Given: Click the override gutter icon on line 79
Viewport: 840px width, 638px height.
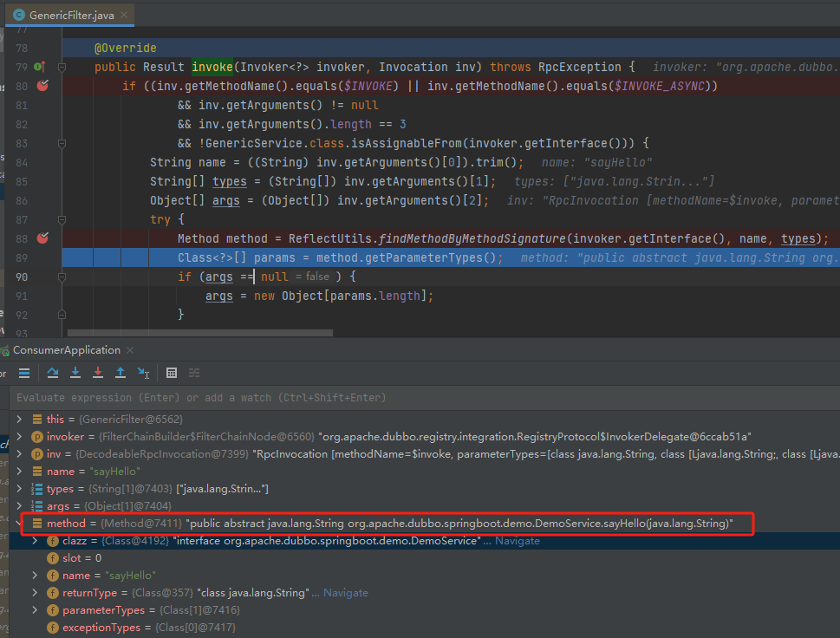Looking at the screenshot, I should 40,67.
